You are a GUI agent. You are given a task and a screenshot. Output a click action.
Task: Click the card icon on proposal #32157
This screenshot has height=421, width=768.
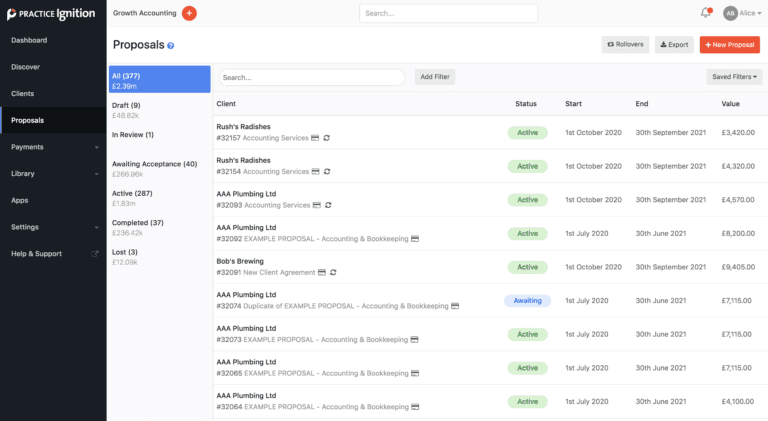click(315, 138)
